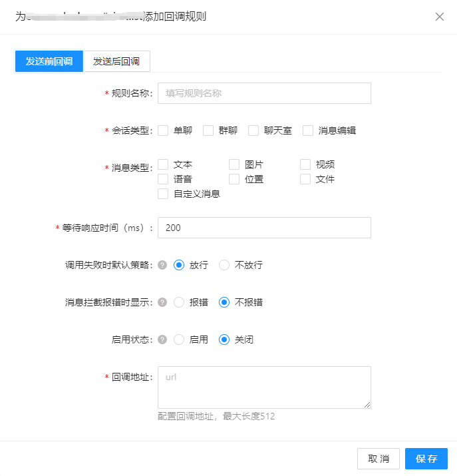
Task: Choose the 不放行 radio option
Action: click(224, 265)
